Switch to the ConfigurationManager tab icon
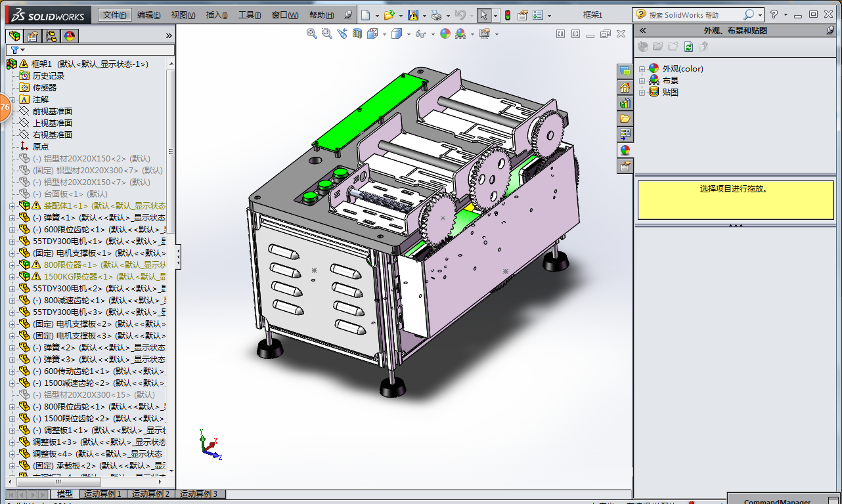This screenshot has height=504, width=842. click(x=51, y=36)
